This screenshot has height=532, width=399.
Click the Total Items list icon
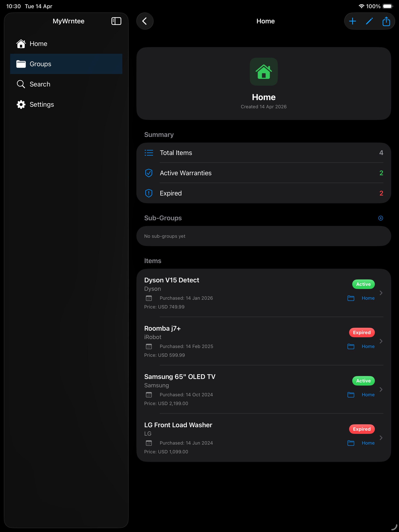[x=149, y=153]
